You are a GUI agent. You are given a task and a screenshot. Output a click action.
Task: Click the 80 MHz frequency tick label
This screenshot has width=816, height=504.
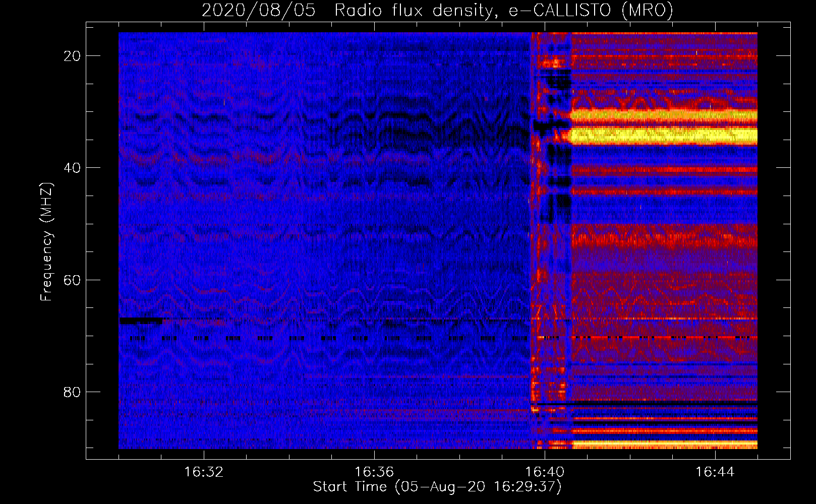coord(73,392)
